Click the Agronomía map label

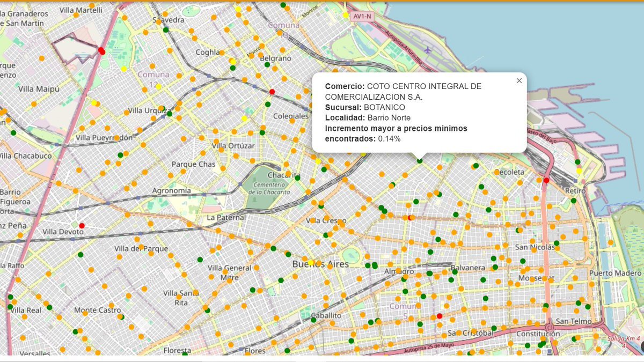point(171,190)
